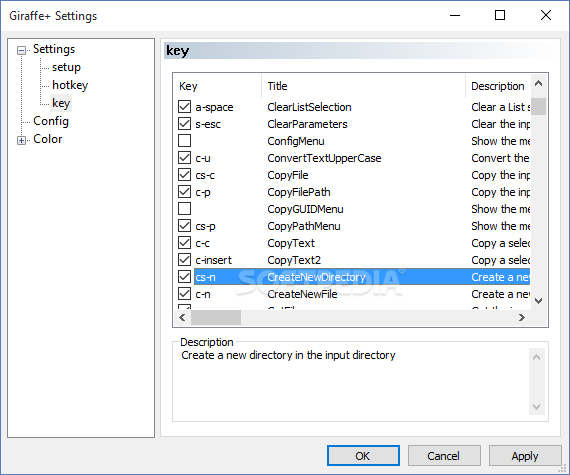Click the Cancel button
The image size is (570, 475).
444,456
